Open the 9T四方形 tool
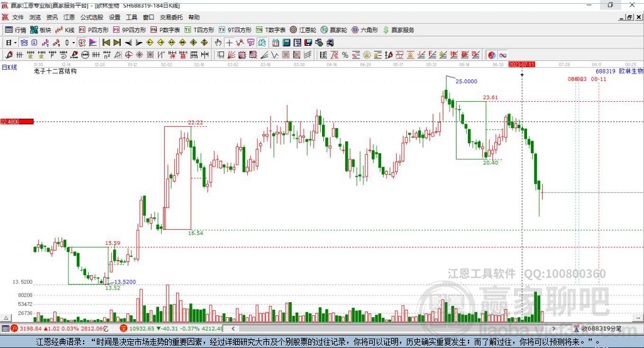This screenshot has height=348, width=644. (x=235, y=30)
